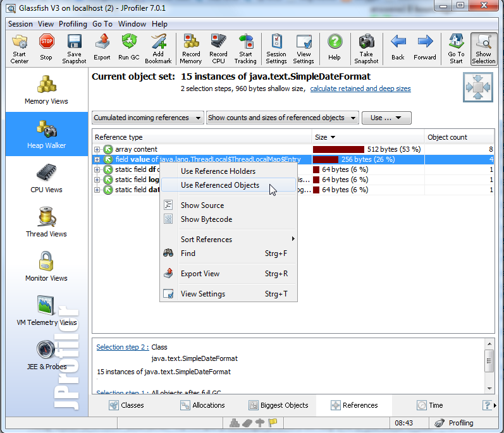Open Sort References submenu
504x433 pixels.
click(x=228, y=240)
